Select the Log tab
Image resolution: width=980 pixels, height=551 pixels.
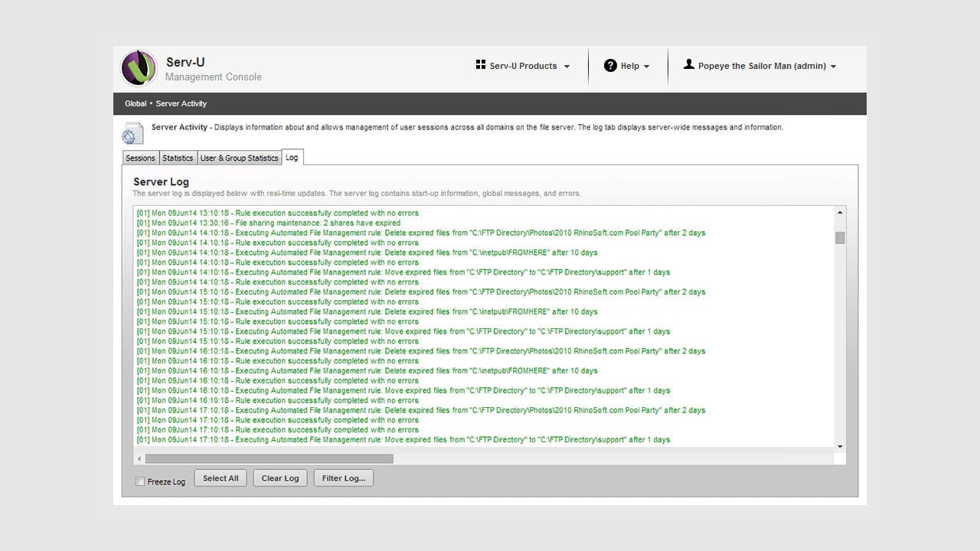coord(292,157)
